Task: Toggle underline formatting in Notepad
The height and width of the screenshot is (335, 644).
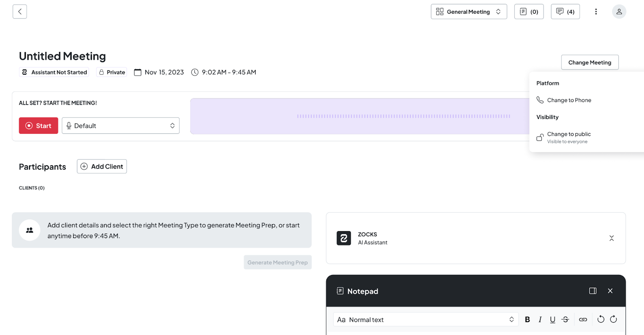Action: pos(553,320)
